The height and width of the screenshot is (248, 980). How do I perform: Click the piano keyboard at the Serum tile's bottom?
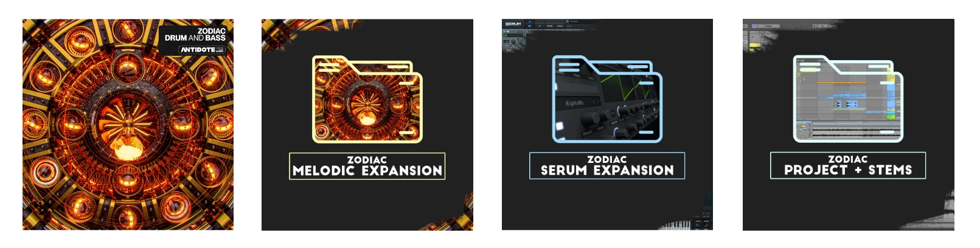[x=675, y=226]
